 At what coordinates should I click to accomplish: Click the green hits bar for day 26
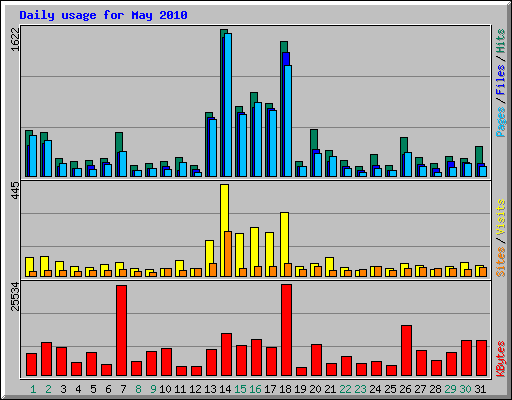pos(402,157)
